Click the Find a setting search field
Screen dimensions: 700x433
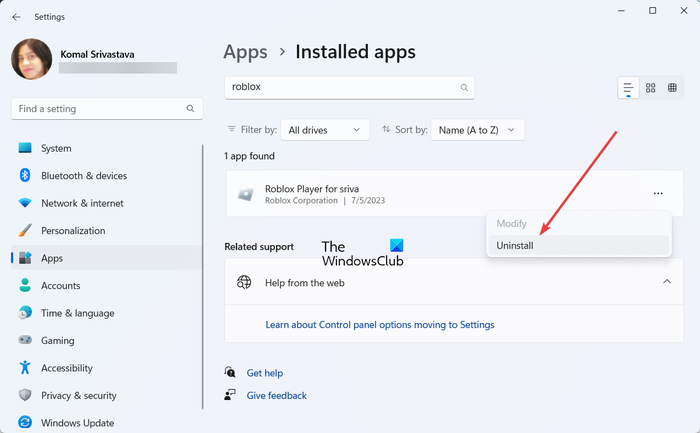coord(100,108)
